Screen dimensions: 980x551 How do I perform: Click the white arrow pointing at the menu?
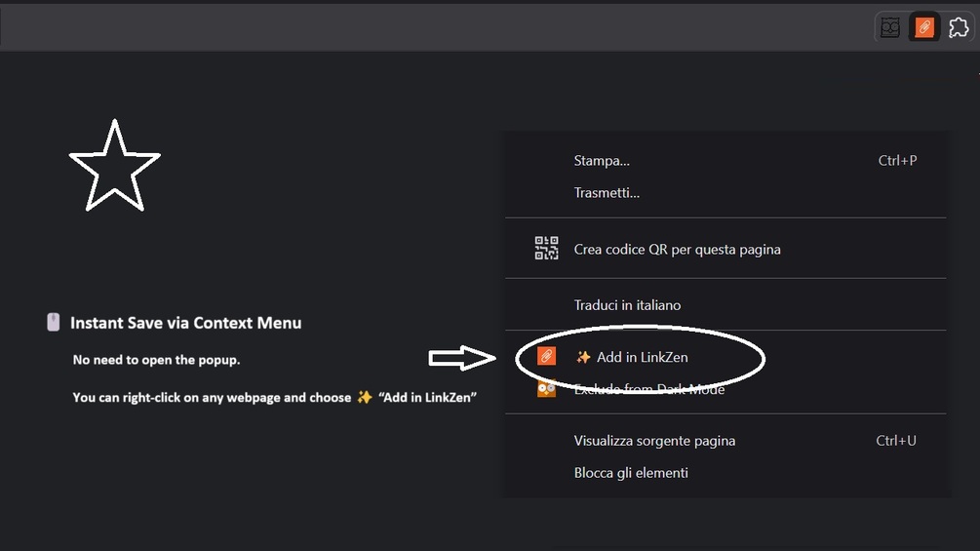click(x=463, y=358)
